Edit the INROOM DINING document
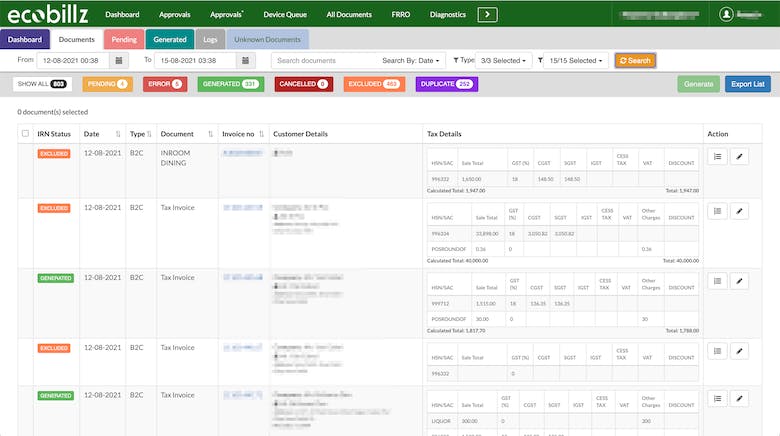The width and height of the screenshot is (780, 436). pyautogui.click(x=739, y=156)
